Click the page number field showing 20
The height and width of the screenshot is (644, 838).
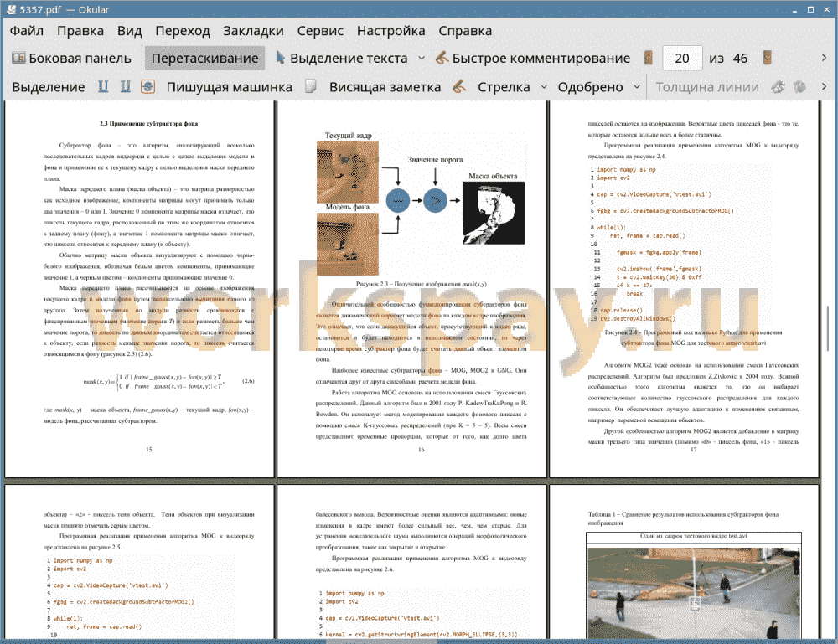[682, 59]
